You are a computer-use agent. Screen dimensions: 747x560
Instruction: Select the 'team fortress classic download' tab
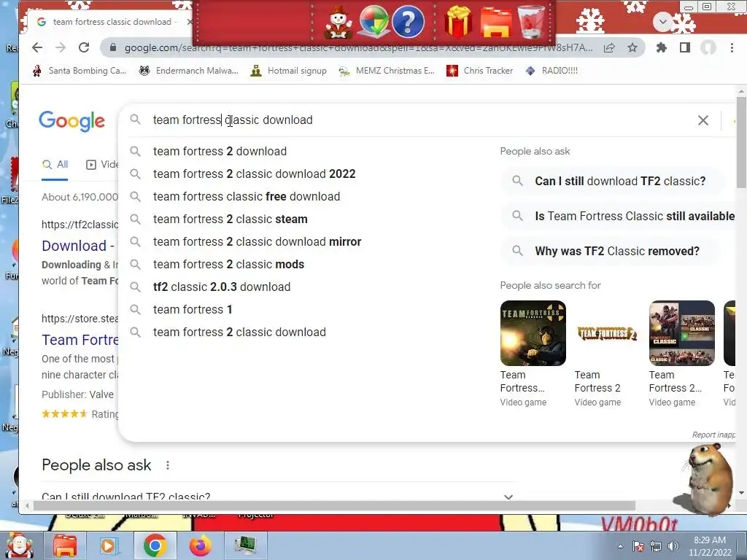tap(112, 22)
